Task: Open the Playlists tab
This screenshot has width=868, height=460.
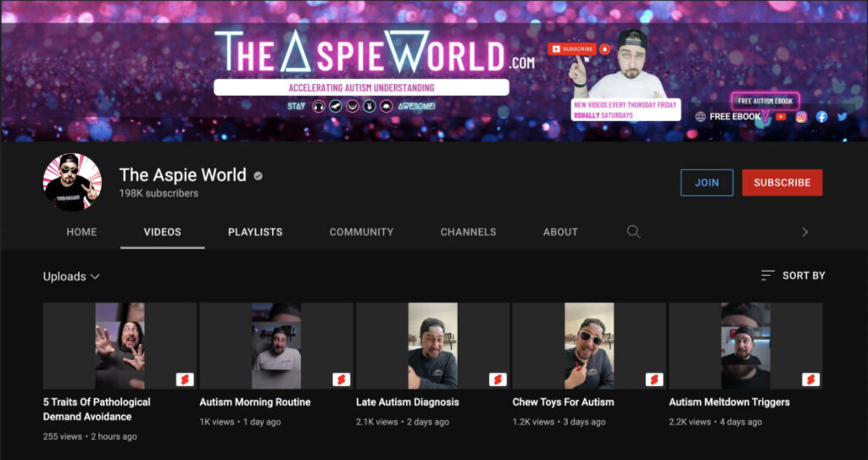Action: pyautogui.click(x=255, y=232)
